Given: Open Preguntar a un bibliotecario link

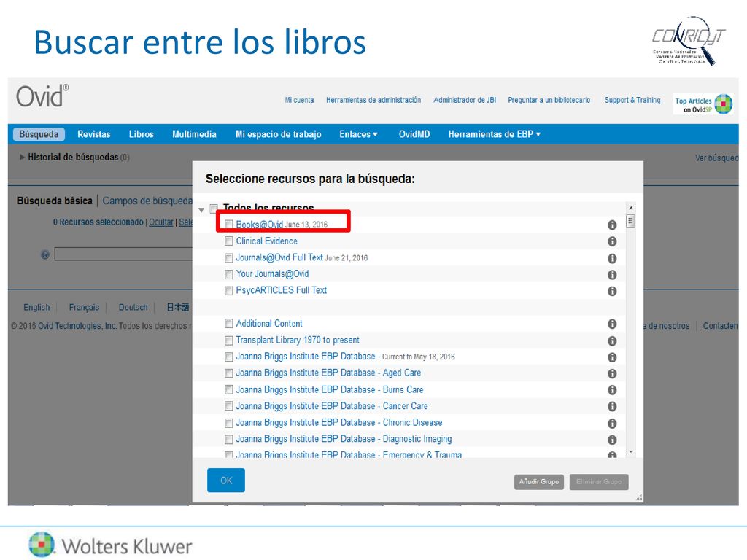Looking at the screenshot, I should pyautogui.click(x=549, y=100).
